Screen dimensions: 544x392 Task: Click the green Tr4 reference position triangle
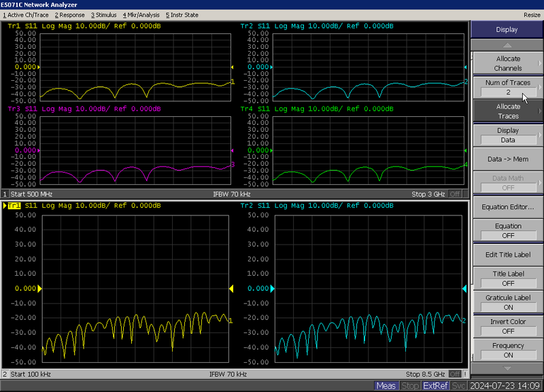pos(273,149)
